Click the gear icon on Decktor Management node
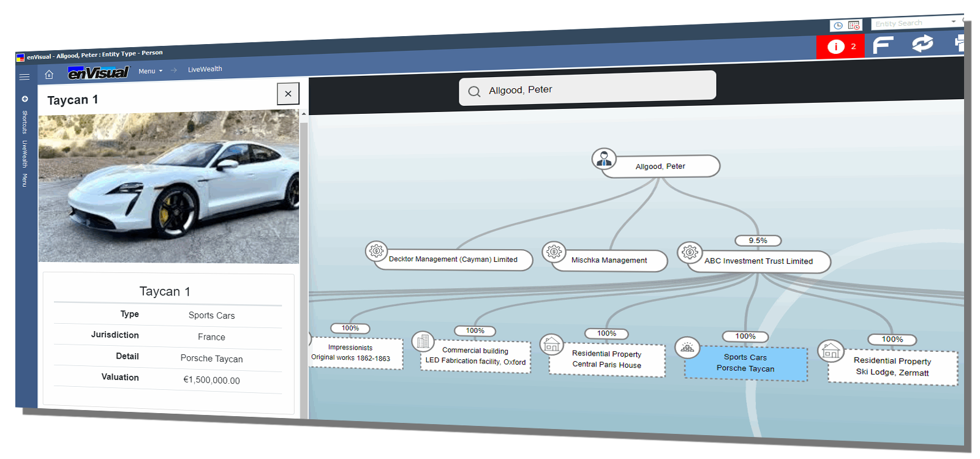Screen dimensions: 980x459 [x=377, y=251]
